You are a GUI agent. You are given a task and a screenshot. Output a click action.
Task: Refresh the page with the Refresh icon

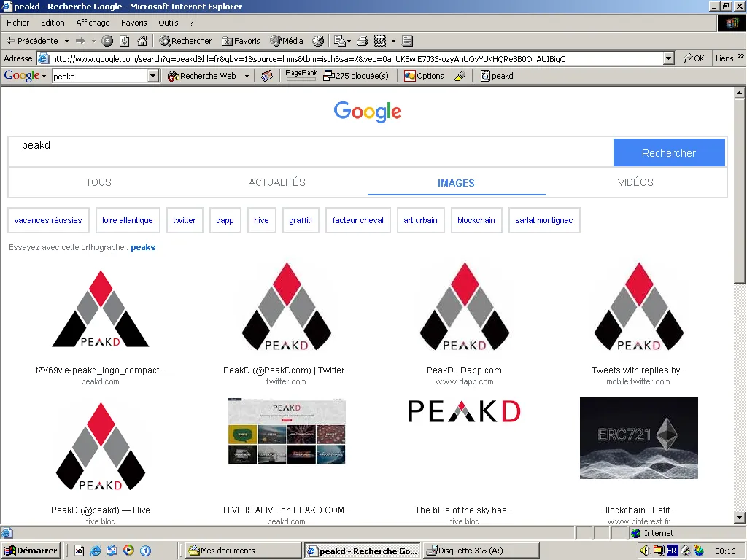click(125, 41)
